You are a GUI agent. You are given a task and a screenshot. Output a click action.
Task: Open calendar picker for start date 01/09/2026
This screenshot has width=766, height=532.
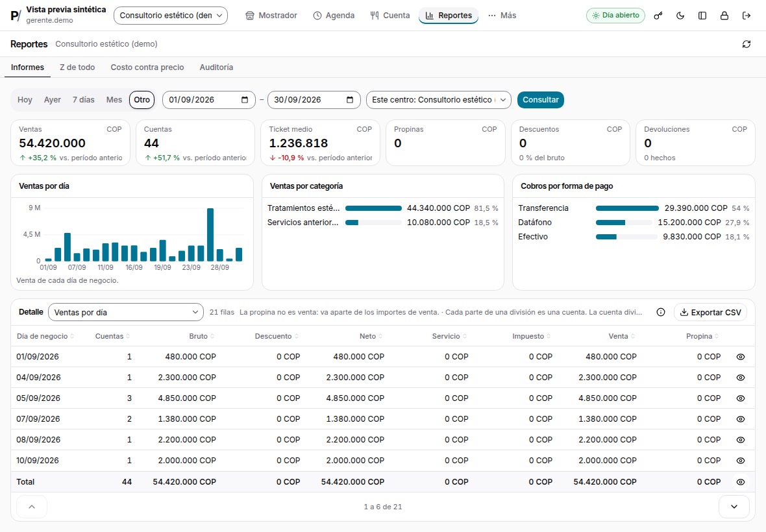pos(245,99)
